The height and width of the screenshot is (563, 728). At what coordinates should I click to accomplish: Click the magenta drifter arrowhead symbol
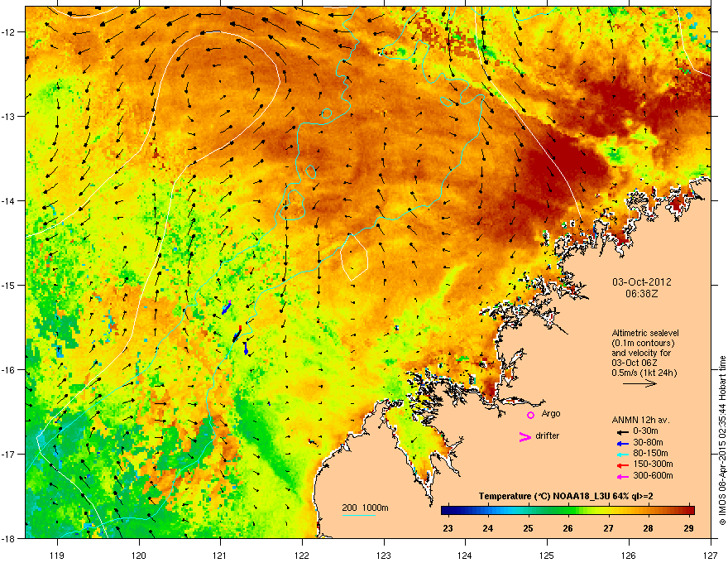tap(525, 436)
